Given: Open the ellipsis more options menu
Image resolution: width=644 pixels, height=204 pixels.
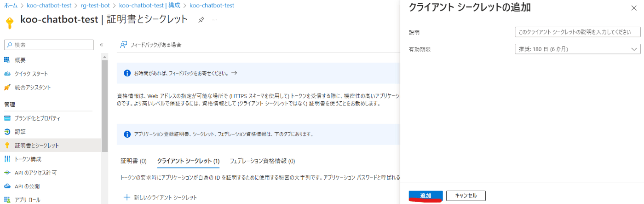Looking at the screenshot, I should click(x=215, y=20).
